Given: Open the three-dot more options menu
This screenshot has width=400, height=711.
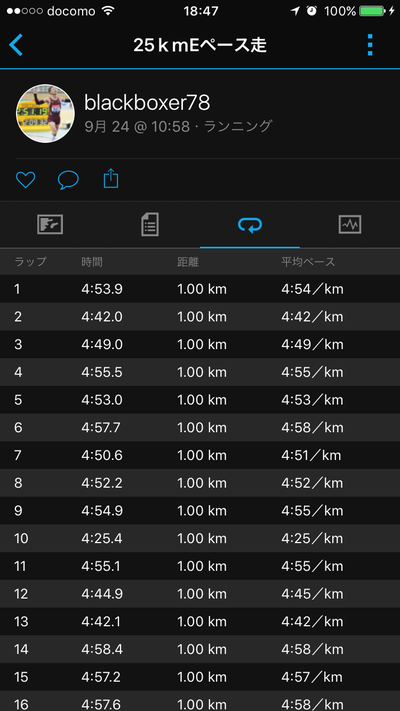Looking at the screenshot, I should pos(370,45).
